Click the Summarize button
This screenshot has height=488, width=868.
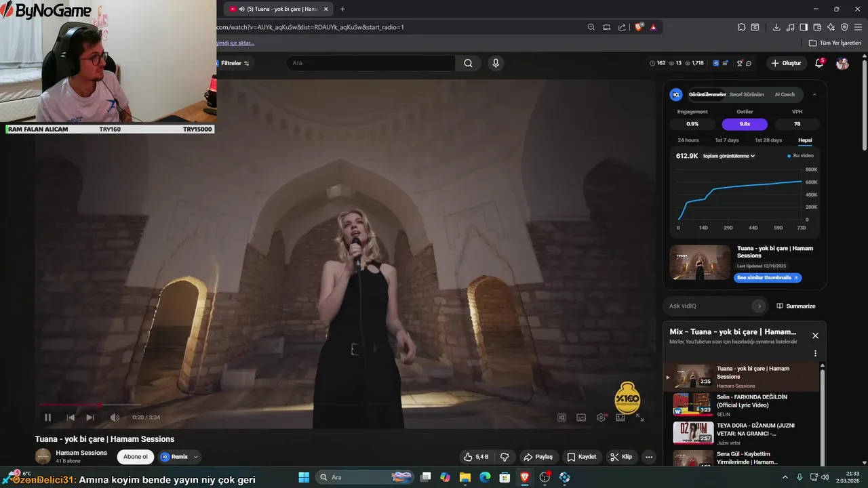(x=796, y=306)
